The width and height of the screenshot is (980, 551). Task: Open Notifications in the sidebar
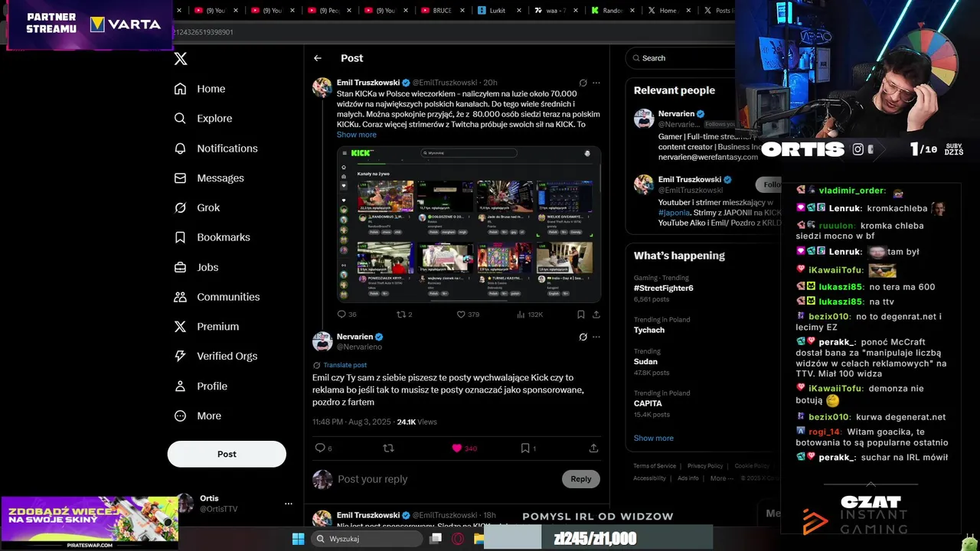(216, 148)
